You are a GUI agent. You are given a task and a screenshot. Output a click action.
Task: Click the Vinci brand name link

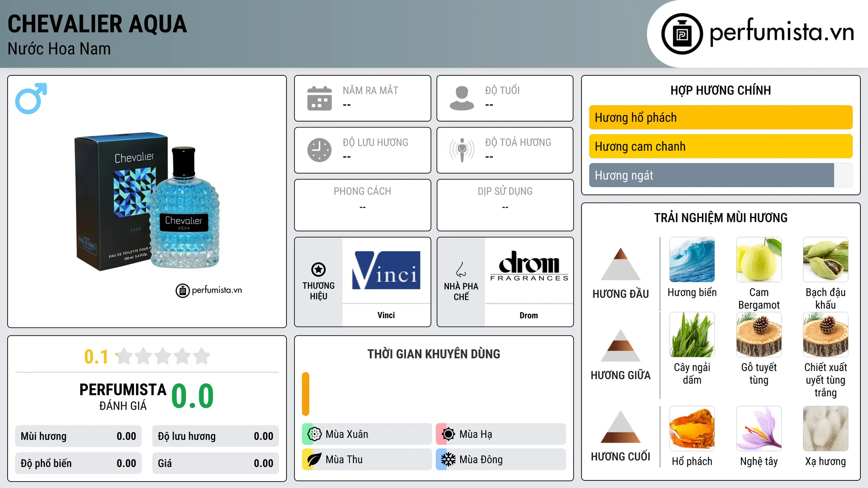pos(386,315)
